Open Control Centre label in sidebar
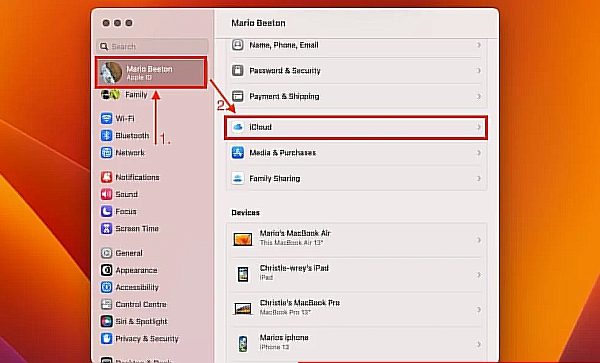 click(x=141, y=304)
